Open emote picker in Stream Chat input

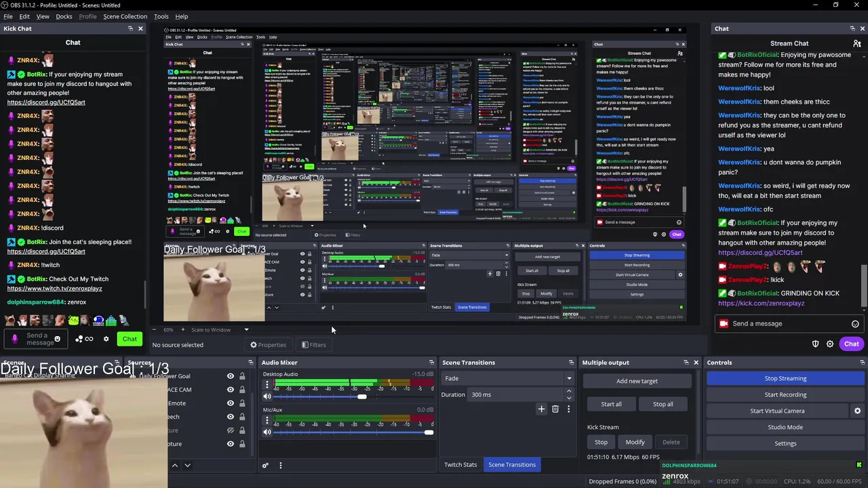855,324
